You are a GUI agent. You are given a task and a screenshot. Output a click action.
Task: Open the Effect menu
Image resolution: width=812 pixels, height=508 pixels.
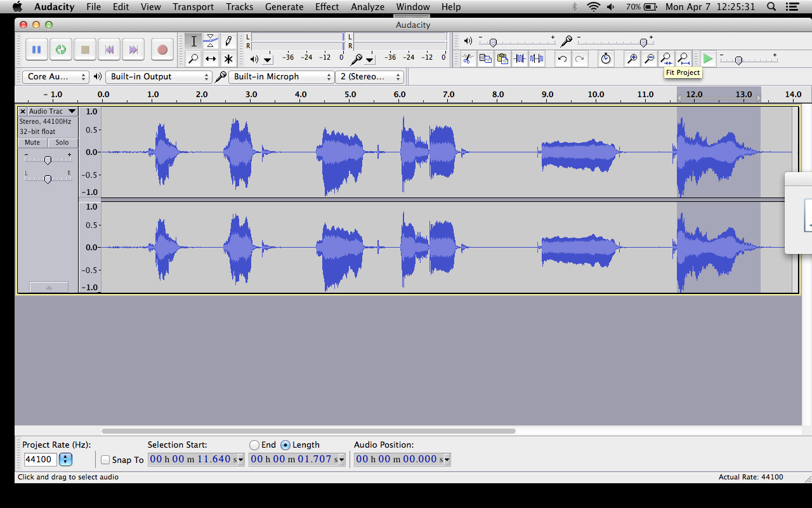click(327, 7)
